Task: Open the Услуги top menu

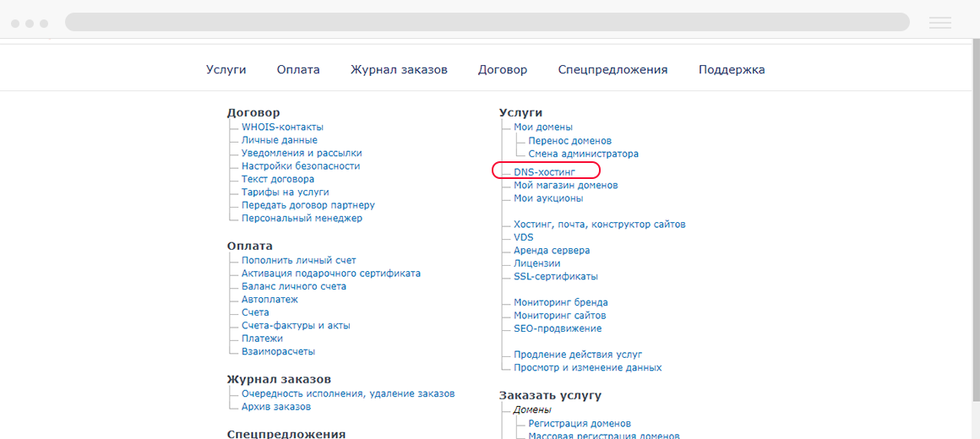Action: (x=226, y=70)
